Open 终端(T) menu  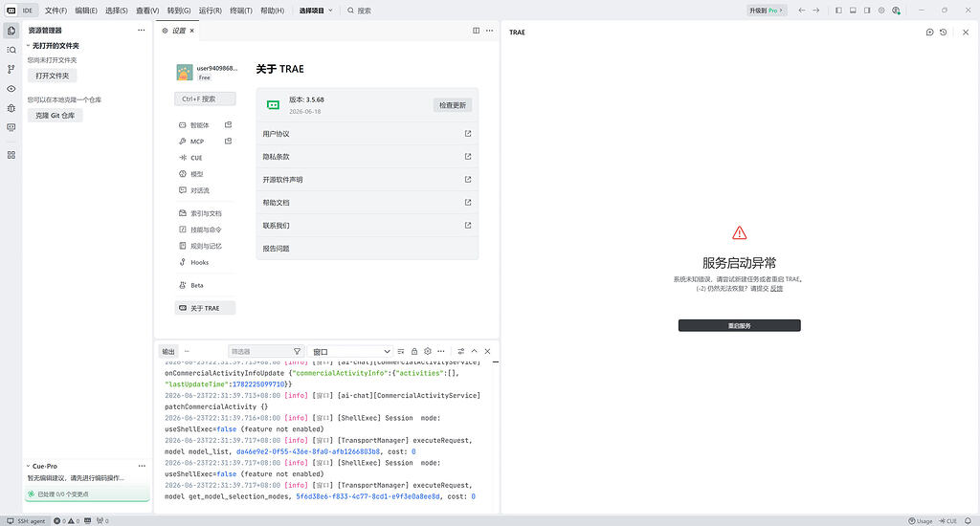click(240, 11)
